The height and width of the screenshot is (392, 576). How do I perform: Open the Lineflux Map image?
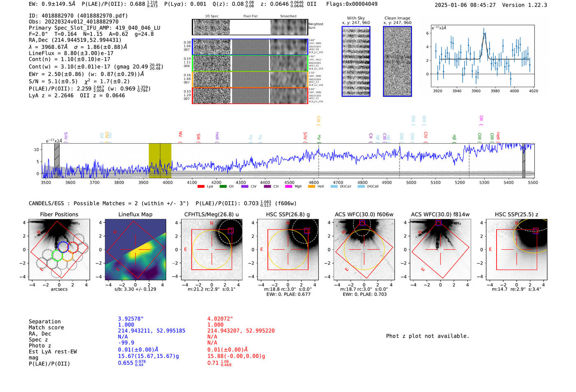135,250
